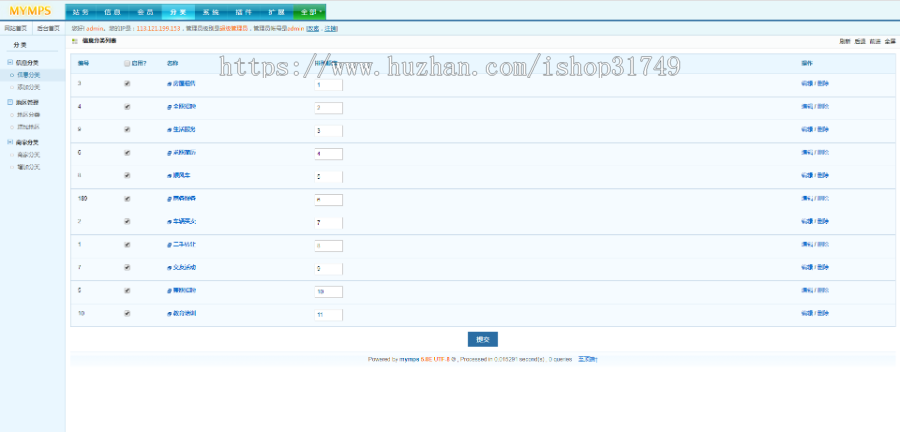This screenshot has height=432, width=900.
Task: Toggle enabled checkbox for row ID 4
Action: click(127, 107)
